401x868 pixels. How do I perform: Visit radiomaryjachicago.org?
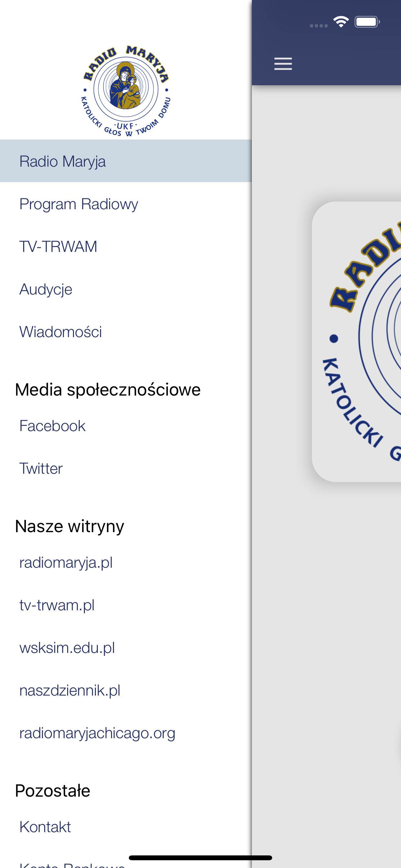coord(126,733)
